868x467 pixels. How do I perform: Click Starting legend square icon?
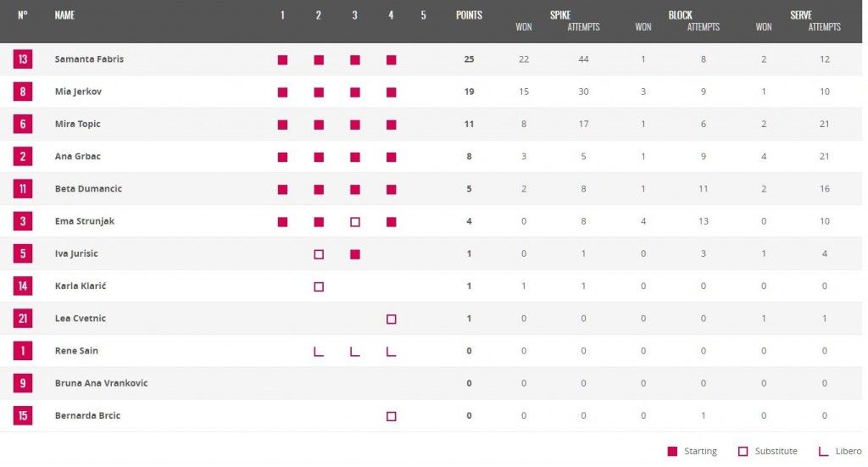pyautogui.click(x=672, y=451)
